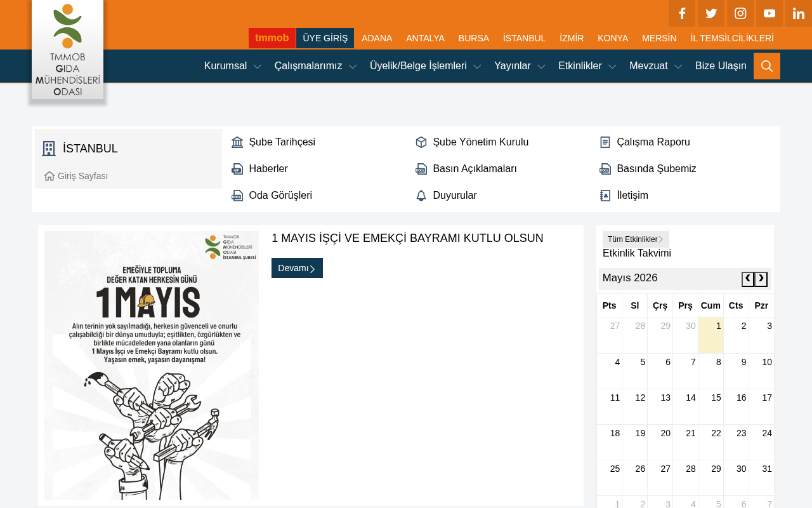Select the BURSA branch link

coord(474,38)
